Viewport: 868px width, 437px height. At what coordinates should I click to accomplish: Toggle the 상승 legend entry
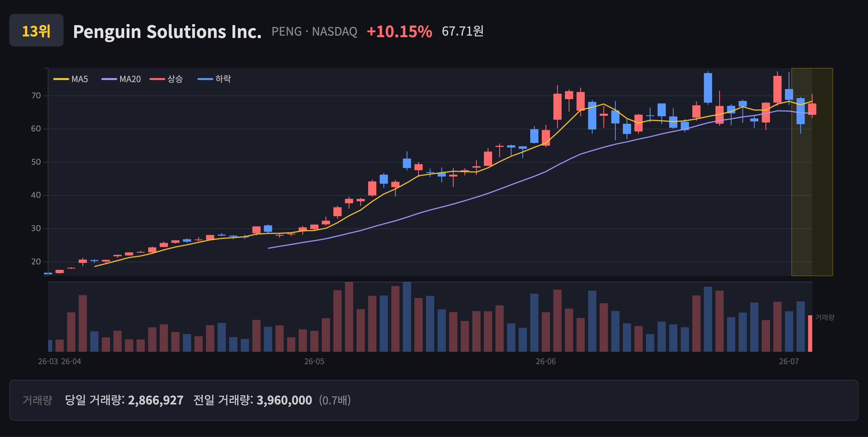point(166,79)
